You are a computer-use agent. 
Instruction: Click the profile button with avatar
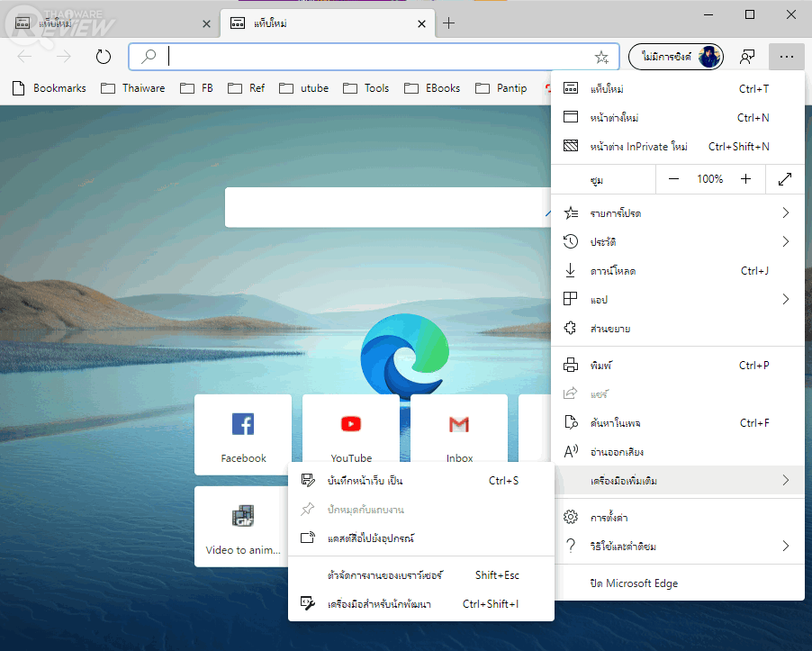coord(677,57)
